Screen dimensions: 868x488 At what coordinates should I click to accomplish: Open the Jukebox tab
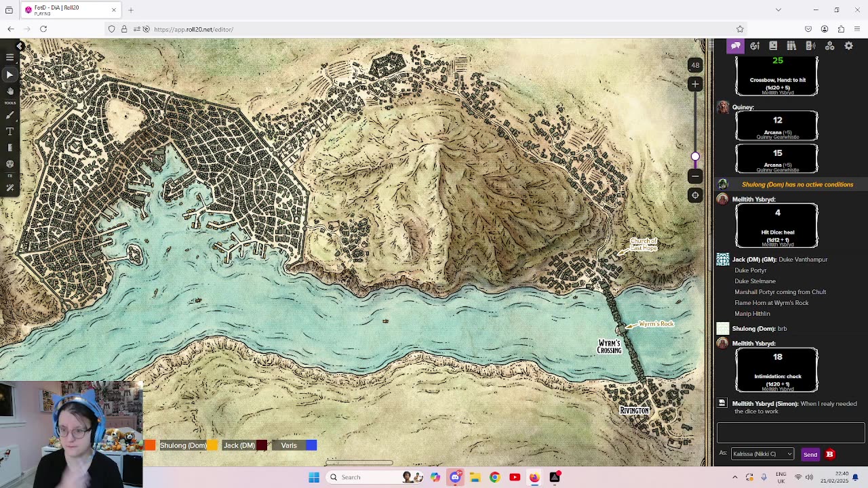810,45
